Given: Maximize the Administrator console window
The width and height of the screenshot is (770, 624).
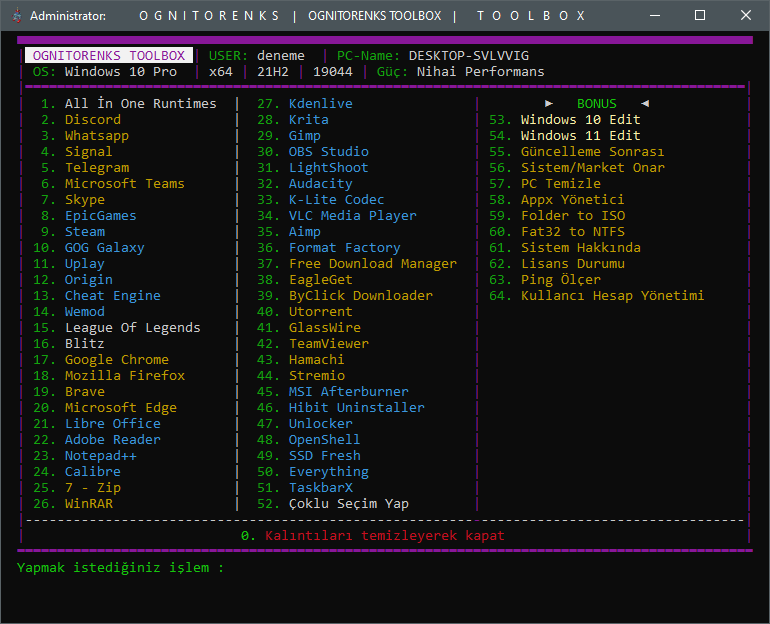Looking at the screenshot, I should coord(700,15).
